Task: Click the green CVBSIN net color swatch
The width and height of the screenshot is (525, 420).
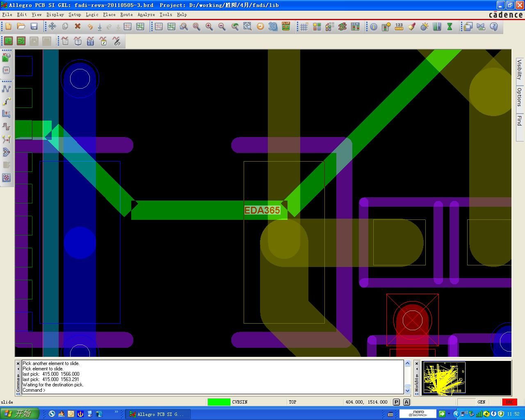Action: (x=219, y=402)
